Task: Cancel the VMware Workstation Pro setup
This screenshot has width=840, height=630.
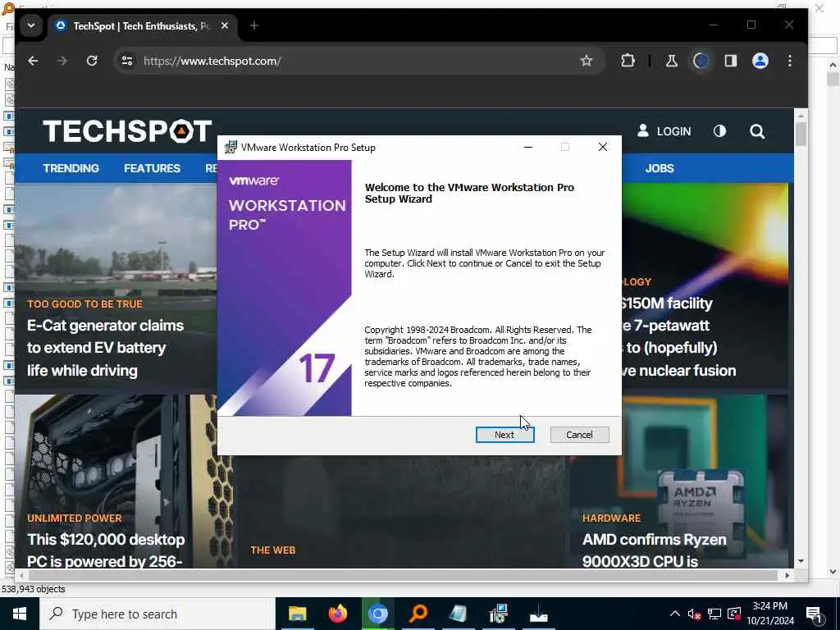Action: [579, 435]
